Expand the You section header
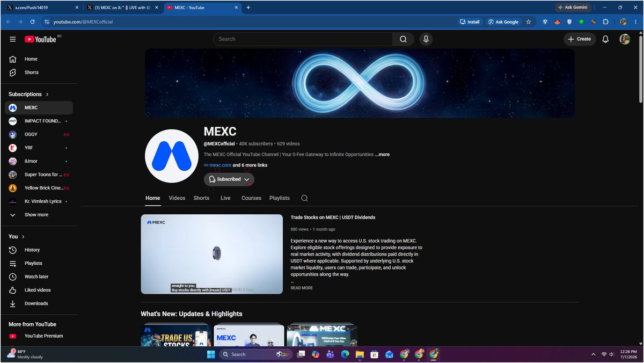The image size is (644, 363). [17, 236]
